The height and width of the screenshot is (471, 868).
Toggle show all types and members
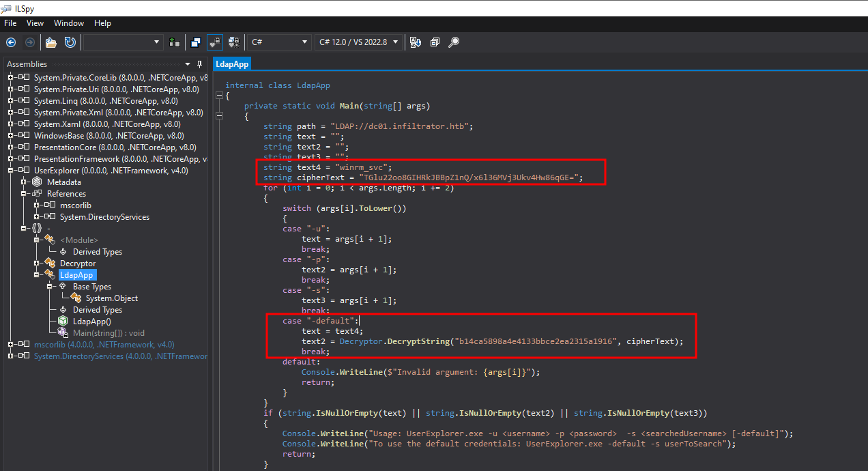(234, 42)
